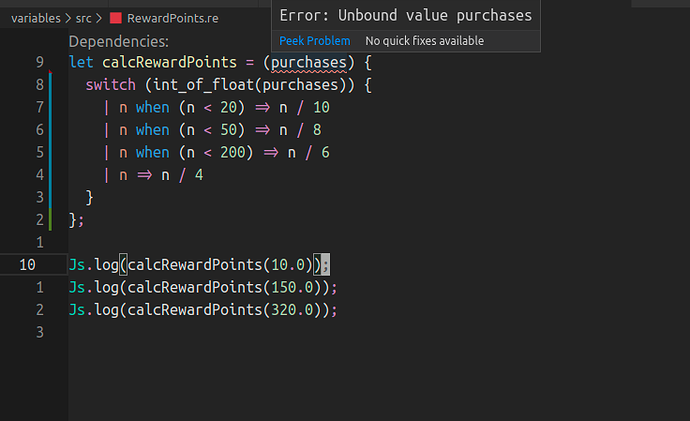Select the highlighted line number 10 in gutter
This screenshot has width=690, height=421.
point(28,264)
